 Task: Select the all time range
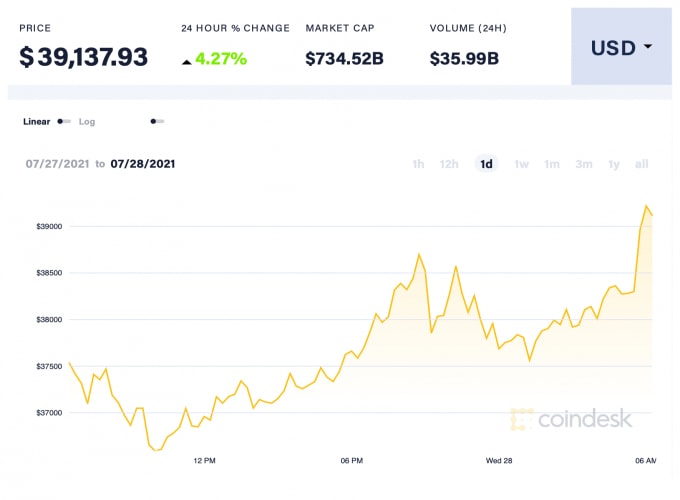point(641,164)
